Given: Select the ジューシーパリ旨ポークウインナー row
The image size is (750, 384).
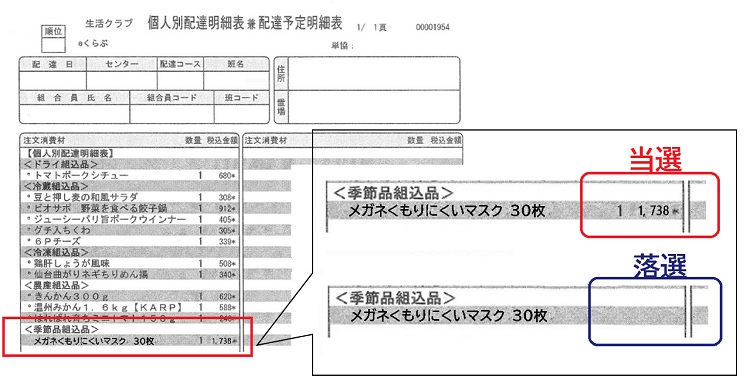Looking at the screenshot, I should point(130,219).
